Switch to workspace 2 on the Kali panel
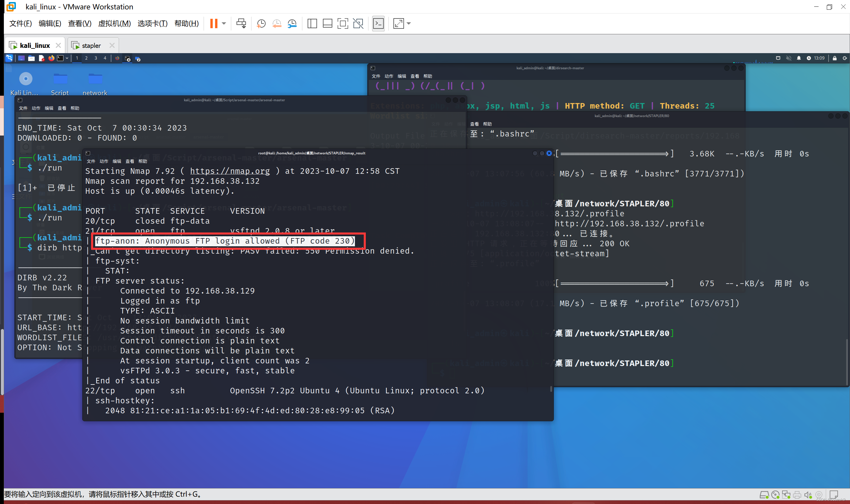Viewport: 850px width, 504px height. pyautogui.click(x=86, y=58)
